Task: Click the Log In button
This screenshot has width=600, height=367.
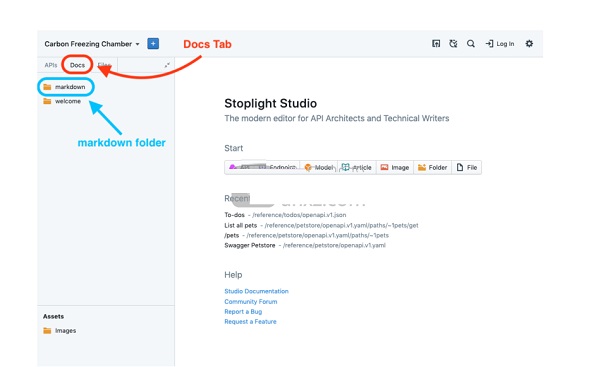Action: (x=500, y=44)
